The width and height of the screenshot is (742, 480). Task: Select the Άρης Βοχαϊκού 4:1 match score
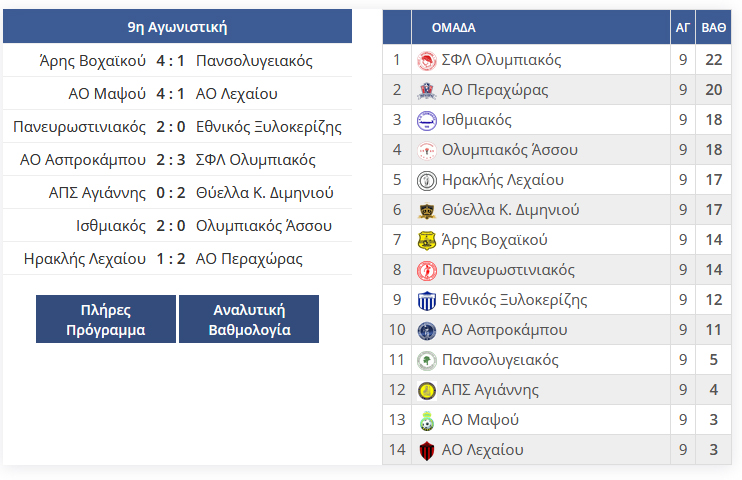(170, 61)
